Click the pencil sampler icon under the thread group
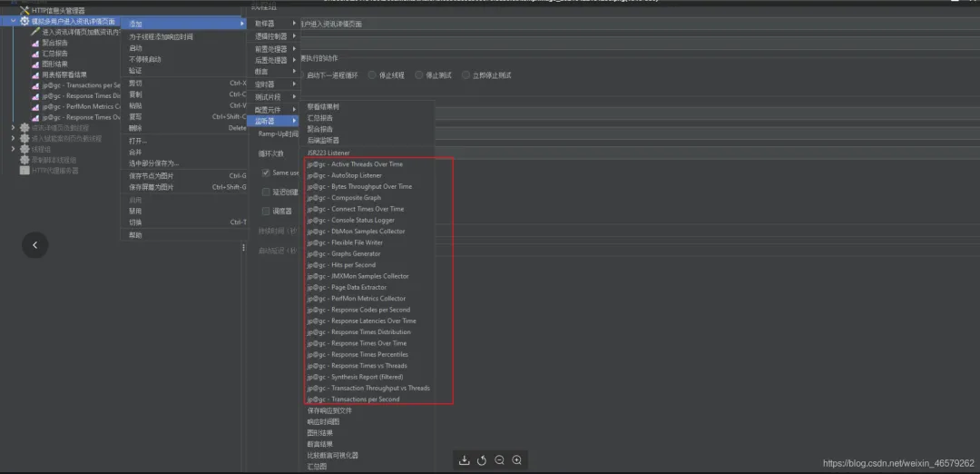 tap(35, 32)
